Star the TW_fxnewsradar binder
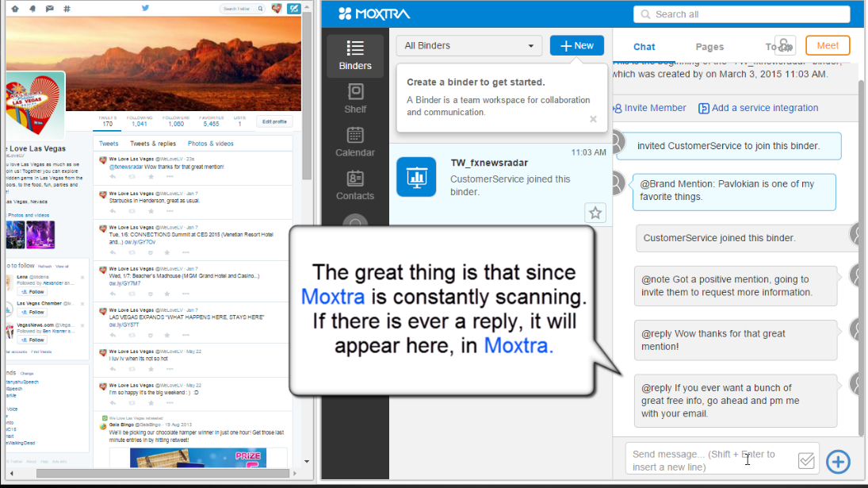The image size is (868, 488). [595, 213]
